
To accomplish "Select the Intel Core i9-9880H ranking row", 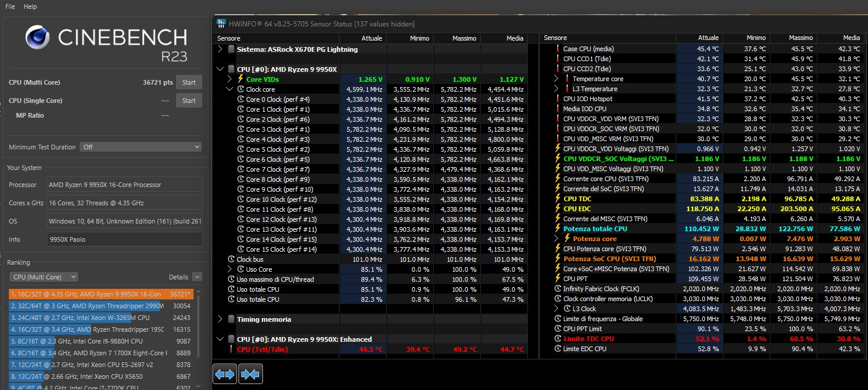I will (101, 341).
